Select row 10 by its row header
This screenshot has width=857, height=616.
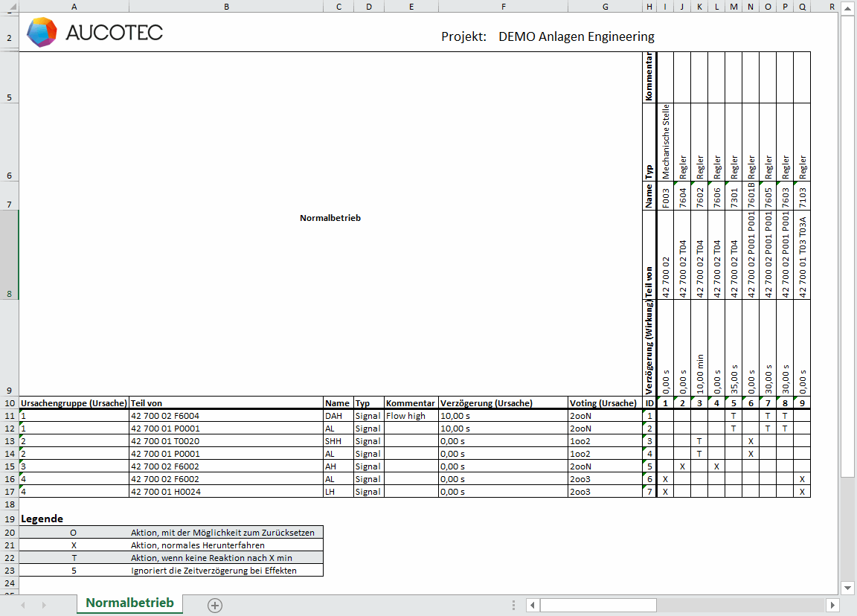pos(9,403)
